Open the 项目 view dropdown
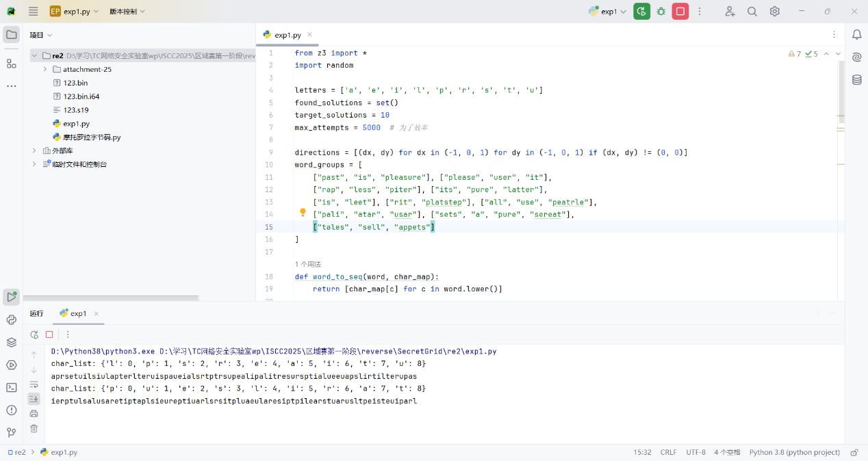This screenshot has width=868, height=461. [x=41, y=35]
